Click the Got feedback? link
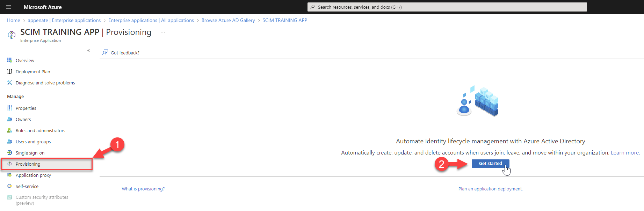The height and width of the screenshot is (211, 644). [125, 53]
